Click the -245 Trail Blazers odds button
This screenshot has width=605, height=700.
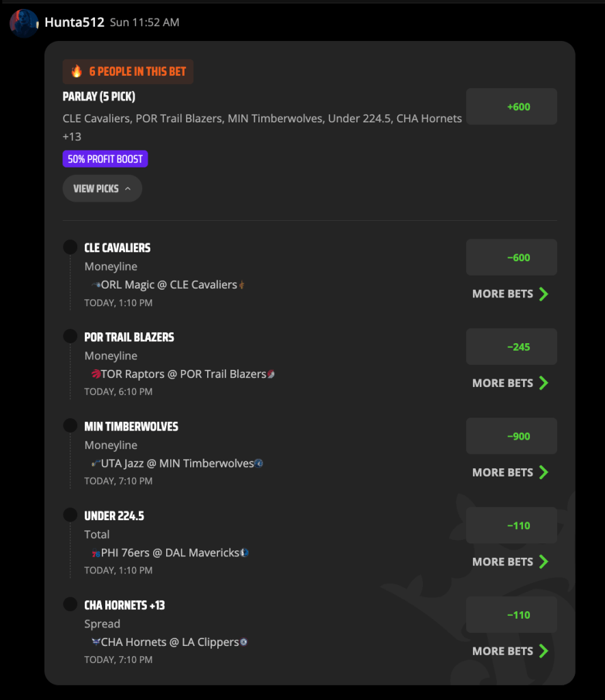coord(511,347)
